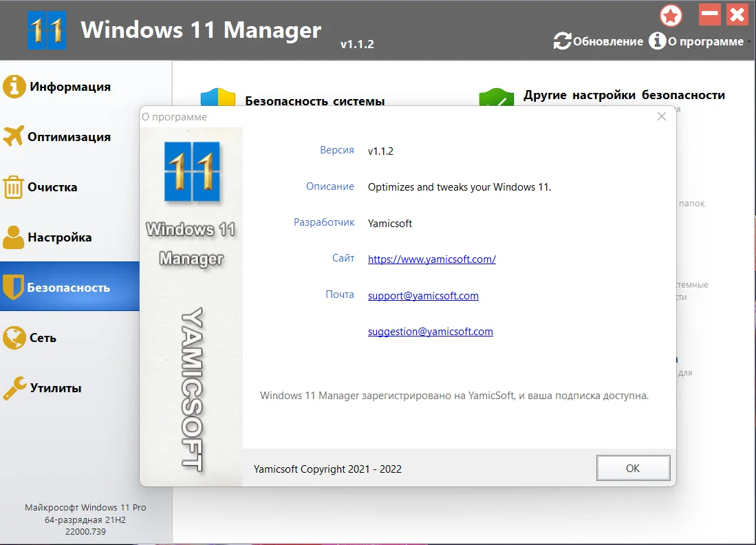Click the info icon next to О программе
The width and height of the screenshot is (756, 545).
click(657, 41)
